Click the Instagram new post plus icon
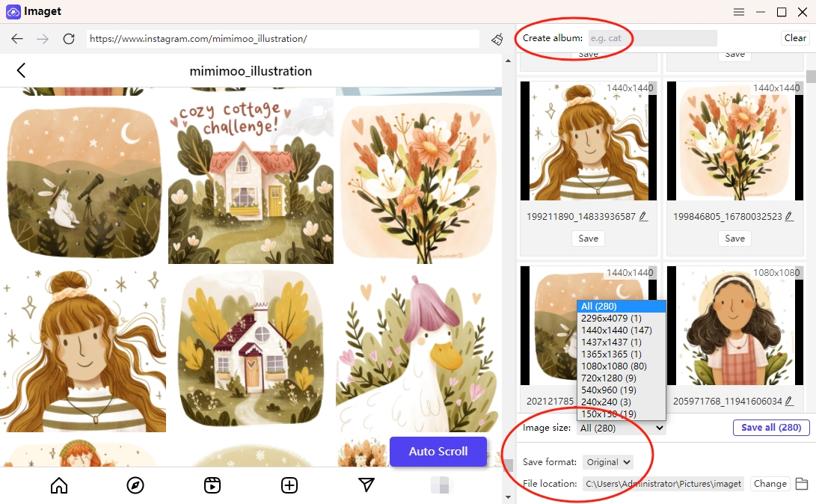The width and height of the screenshot is (816, 504). coord(289,485)
